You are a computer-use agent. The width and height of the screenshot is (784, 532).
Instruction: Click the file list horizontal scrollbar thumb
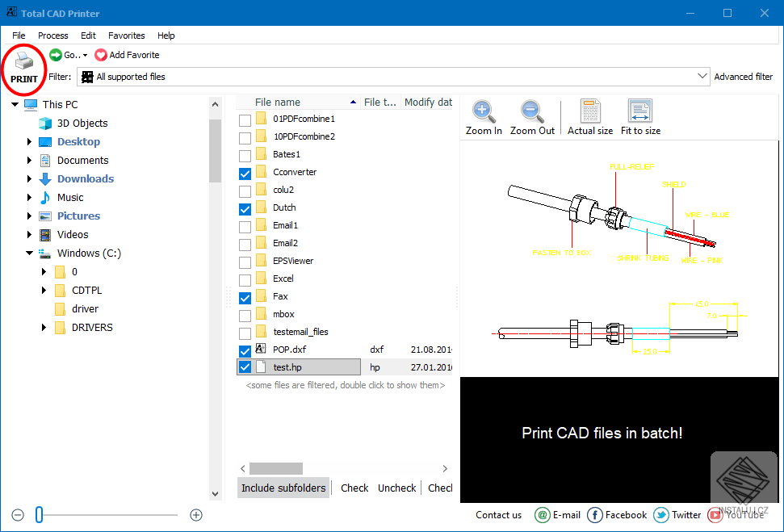click(276, 468)
